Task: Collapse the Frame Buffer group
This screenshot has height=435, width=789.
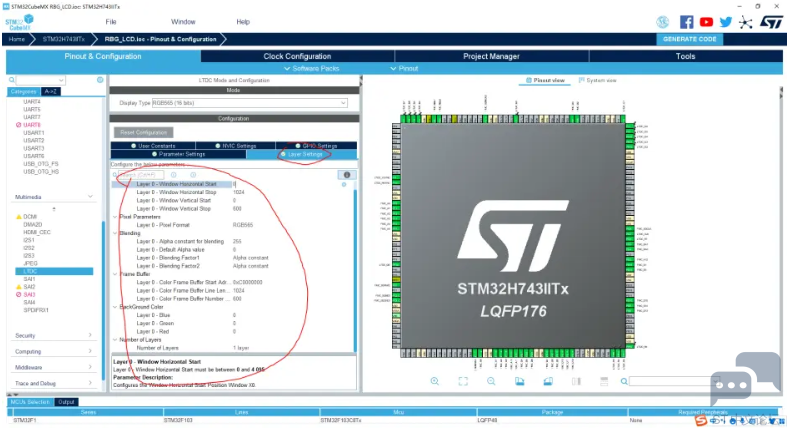Action: 115,274
